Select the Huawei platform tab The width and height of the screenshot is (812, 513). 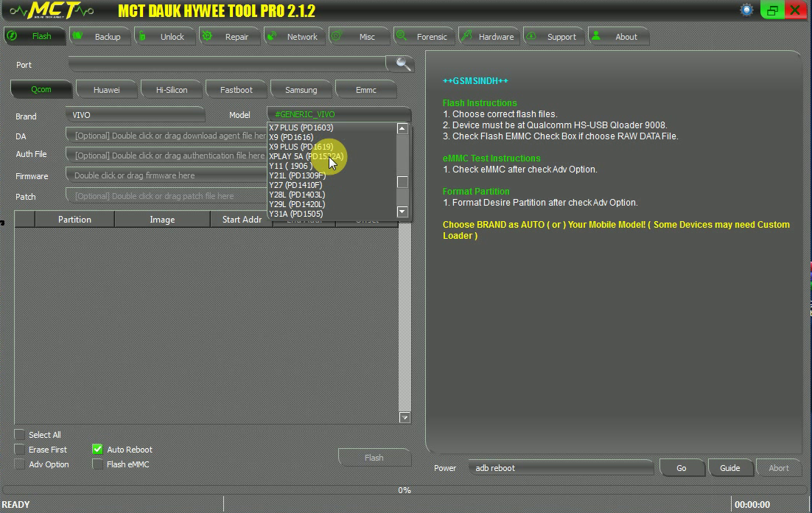[x=106, y=90]
